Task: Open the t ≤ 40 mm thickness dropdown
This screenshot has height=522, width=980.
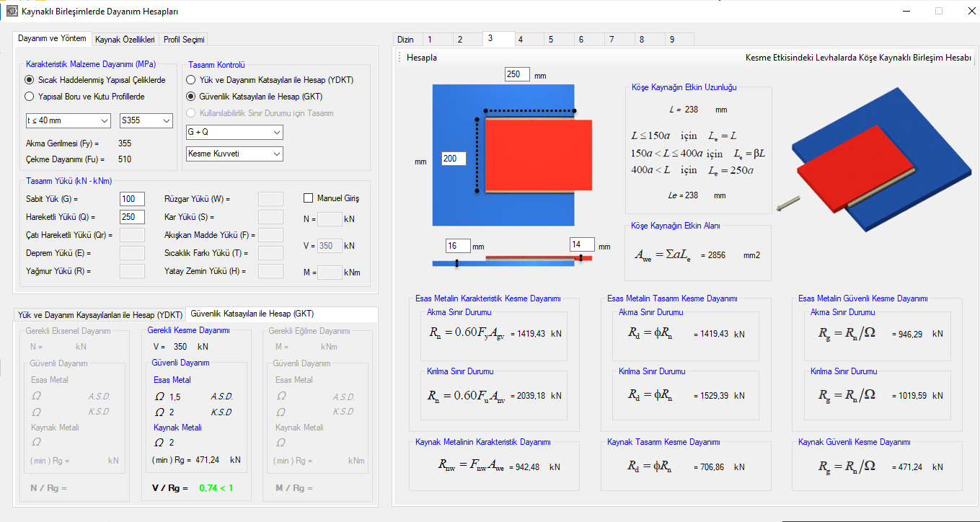Action: [67, 120]
